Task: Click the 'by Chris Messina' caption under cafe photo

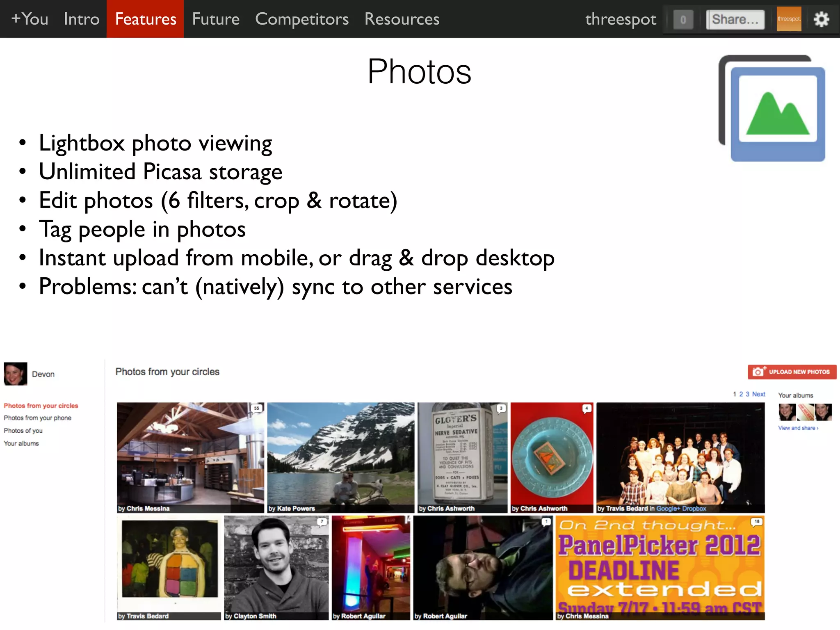Action: (x=144, y=509)
